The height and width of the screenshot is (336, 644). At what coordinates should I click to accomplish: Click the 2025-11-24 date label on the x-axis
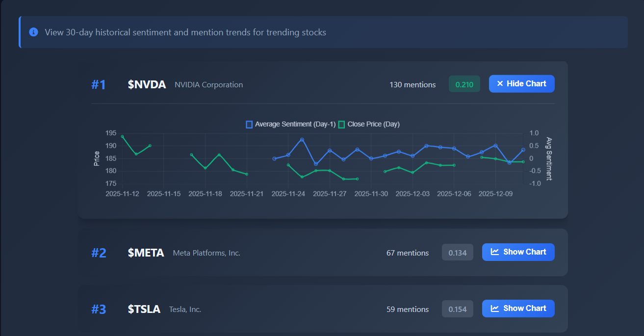click(288, 193)
